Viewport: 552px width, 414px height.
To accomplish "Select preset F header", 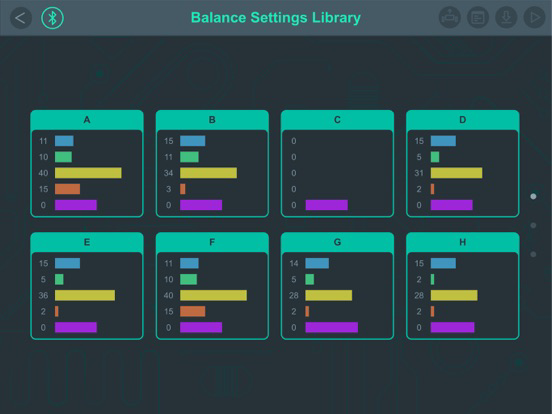I will 212,242.
